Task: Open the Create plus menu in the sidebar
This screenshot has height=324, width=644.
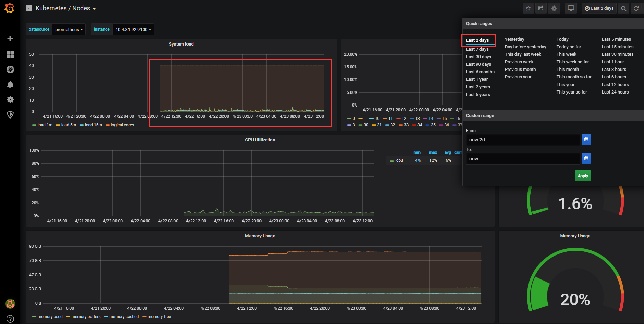Action: (10, 39)
